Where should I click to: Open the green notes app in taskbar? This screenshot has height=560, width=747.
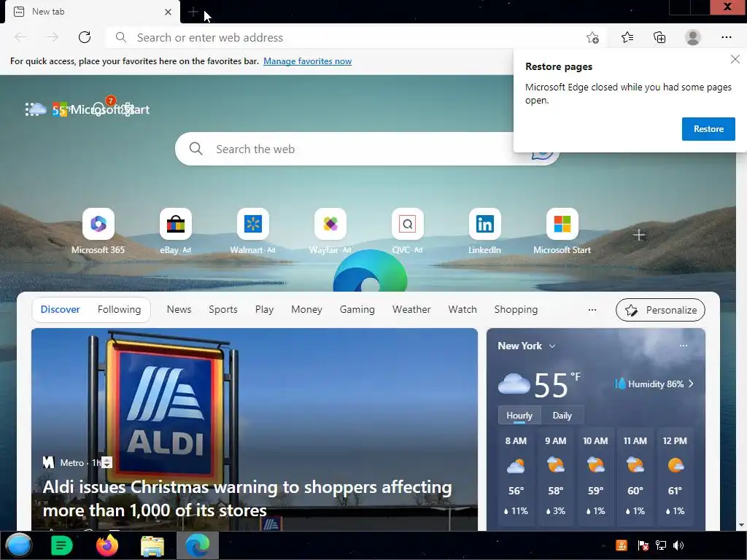61,545
